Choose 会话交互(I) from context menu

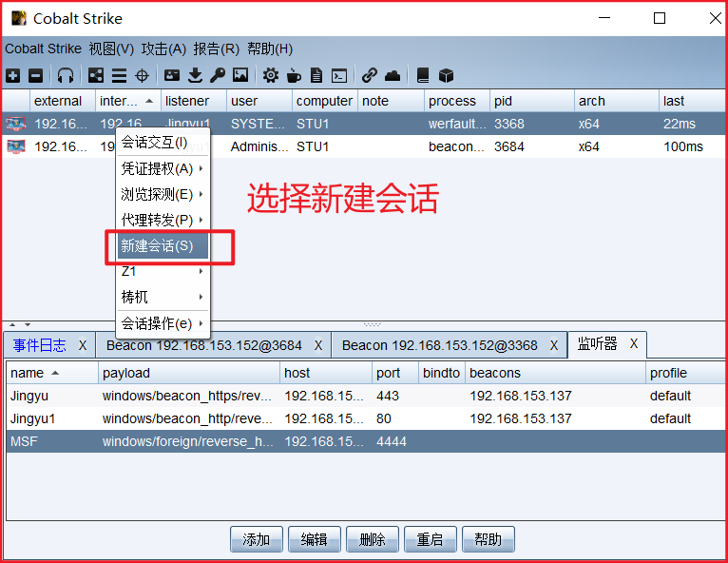[x=163, y=143]
